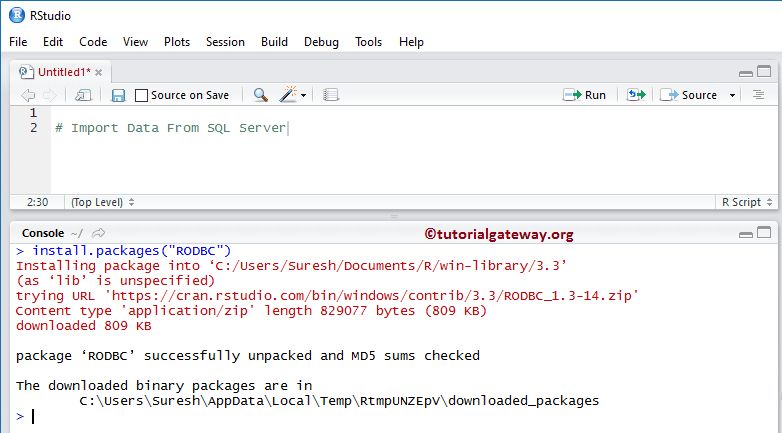
Task: Close the Untitled1 tab
Action: pyautogui.click(x=99, y=73)
